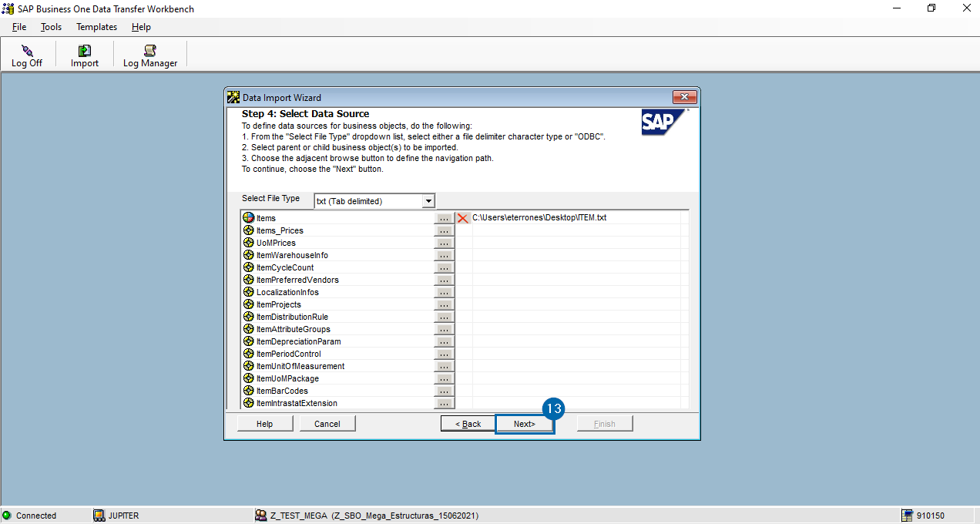Browse file for ItemProjects object
This screenshot has height=524, width=980.
point(444,304)
